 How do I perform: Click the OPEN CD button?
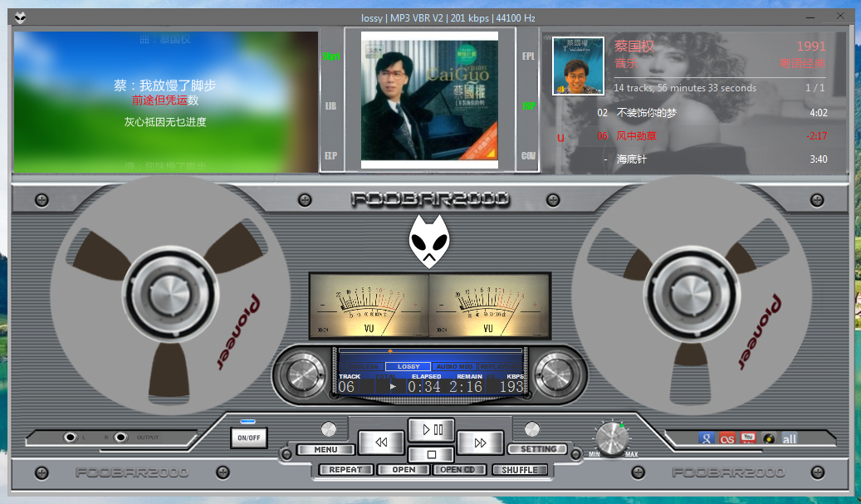[459, 469]
